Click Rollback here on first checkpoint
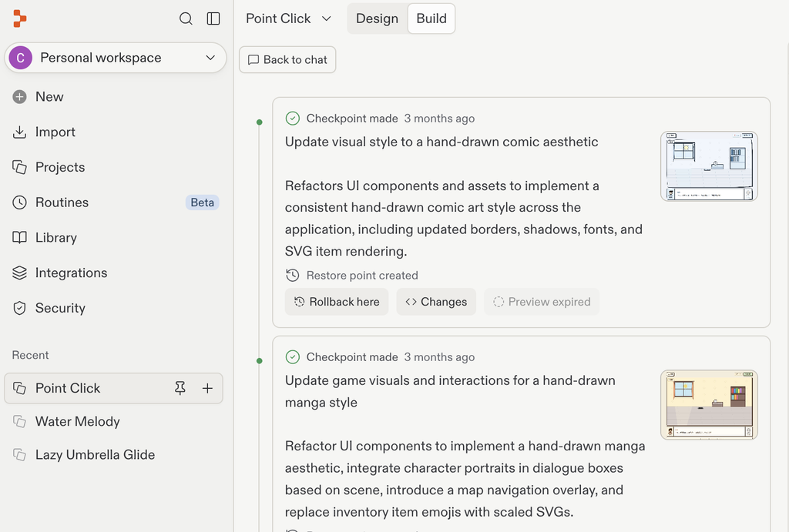The height and width of the screenshot is (532, 789). point(337,302)
